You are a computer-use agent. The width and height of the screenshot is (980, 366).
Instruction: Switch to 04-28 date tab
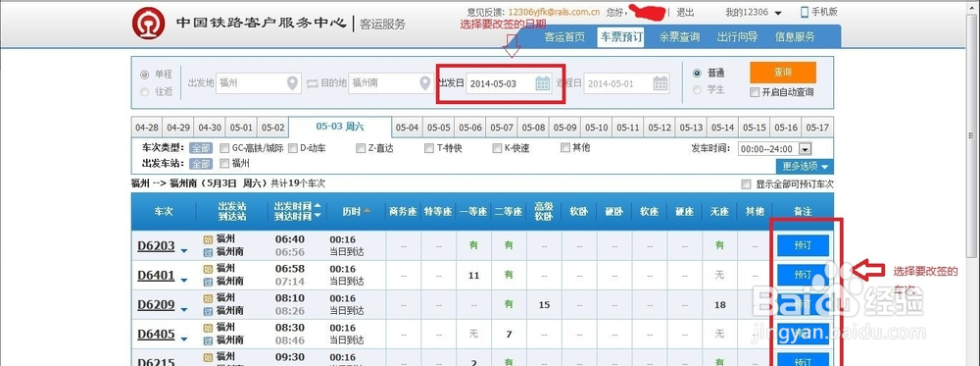146,128
